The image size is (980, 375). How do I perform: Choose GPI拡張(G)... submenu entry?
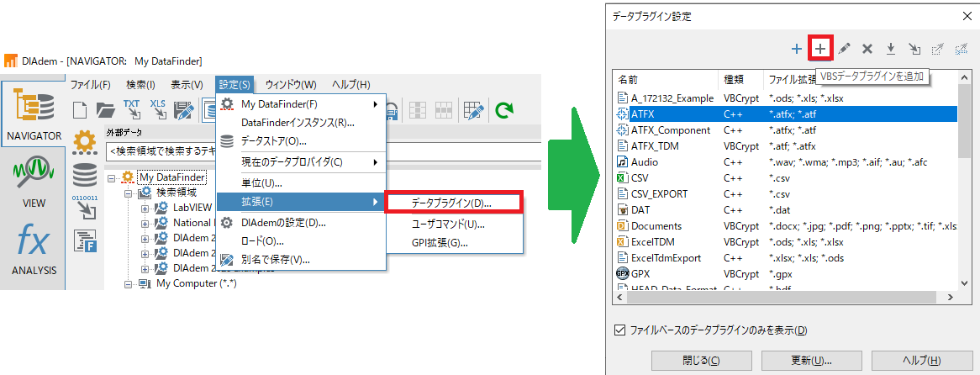tap(453, 243)
